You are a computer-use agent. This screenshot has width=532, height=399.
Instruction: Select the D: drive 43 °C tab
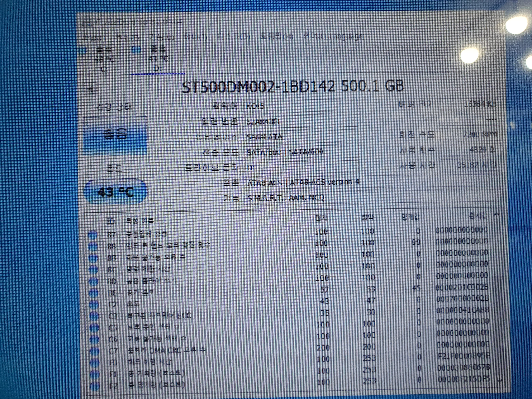point(158,59)
